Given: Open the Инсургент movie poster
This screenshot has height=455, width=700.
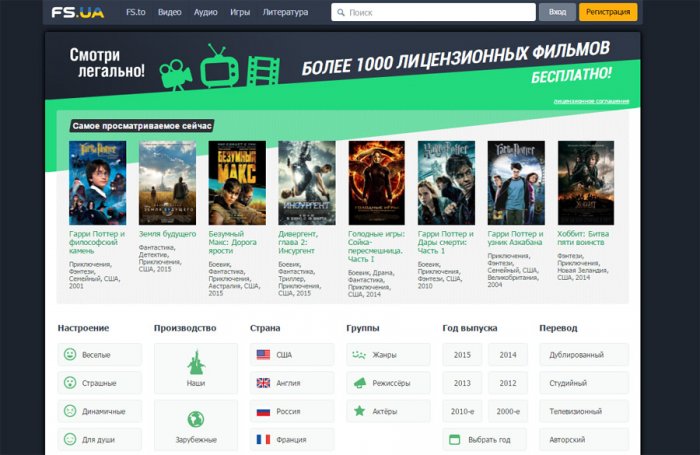Looking at the screenshot, I should point(307,183).
